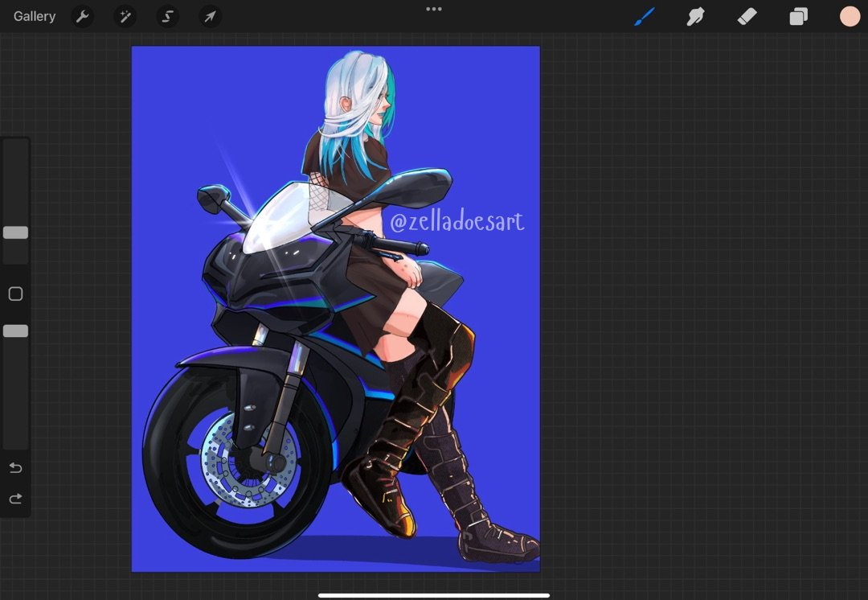Activate the Selection tool (S ribbon icon)

coord(167,16)
